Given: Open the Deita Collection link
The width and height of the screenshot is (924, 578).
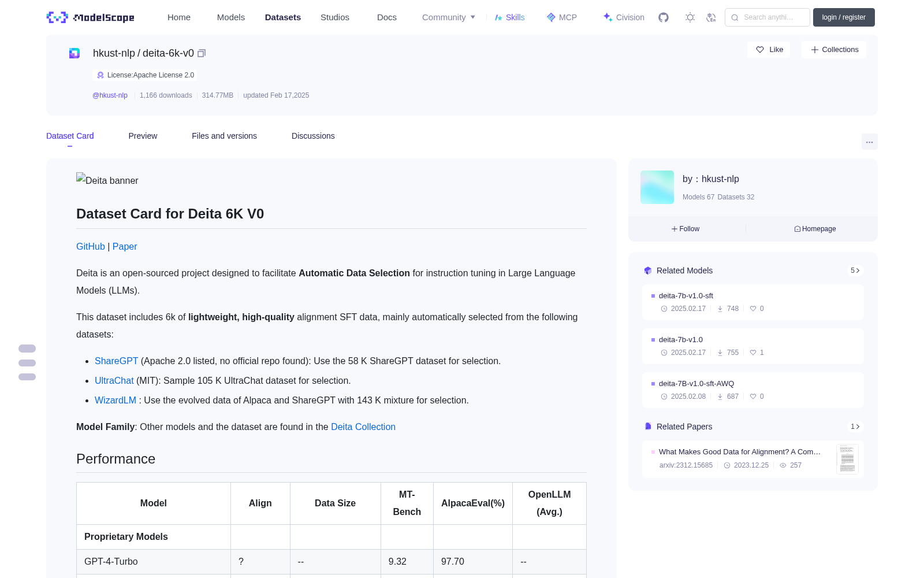Looking at the screenshot, I should click(363, 427).
